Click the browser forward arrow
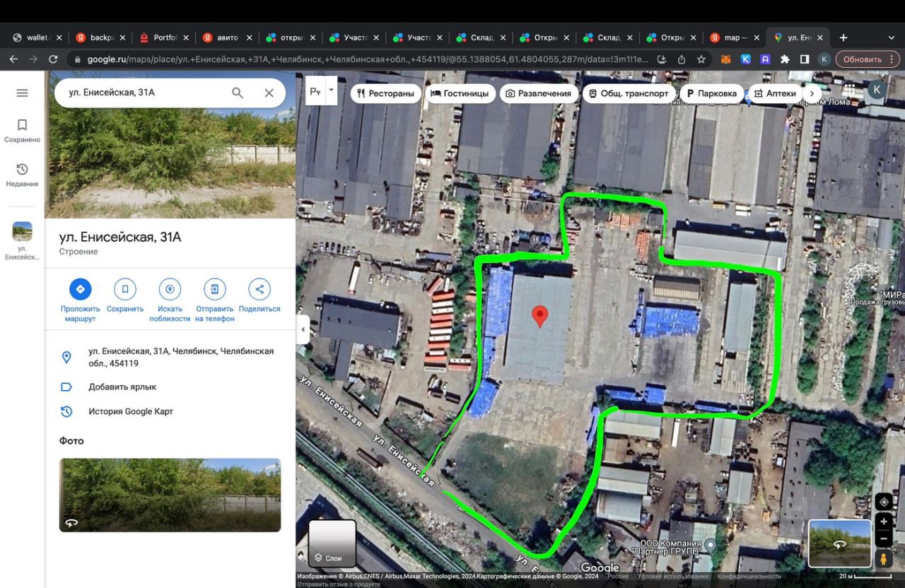This screenshot has height=588, width=905. 33,59
